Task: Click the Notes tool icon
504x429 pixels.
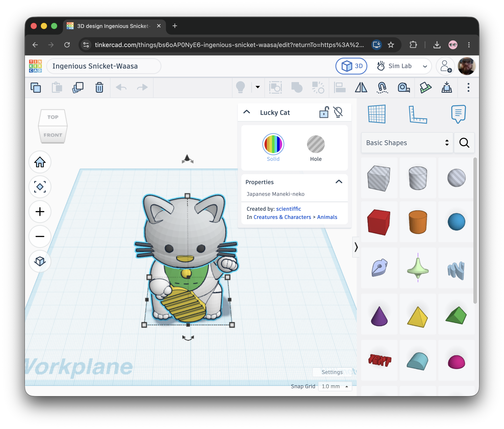Action: [458, 114]
